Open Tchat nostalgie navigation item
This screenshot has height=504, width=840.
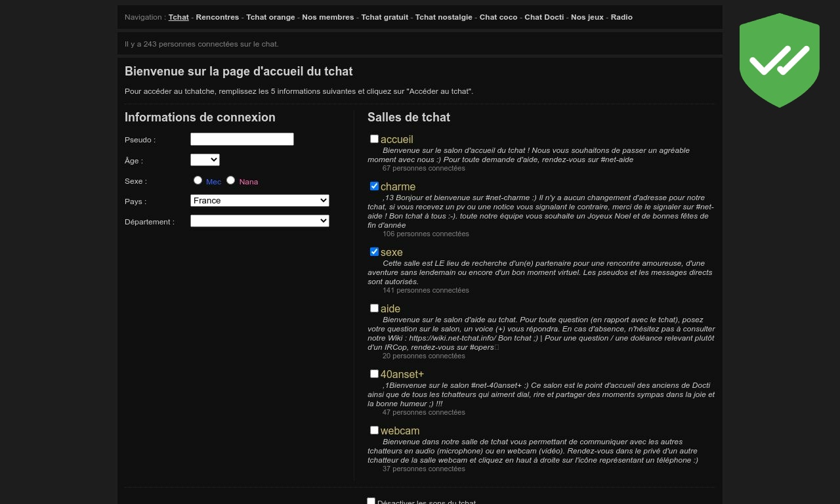[x=444, y=17]
